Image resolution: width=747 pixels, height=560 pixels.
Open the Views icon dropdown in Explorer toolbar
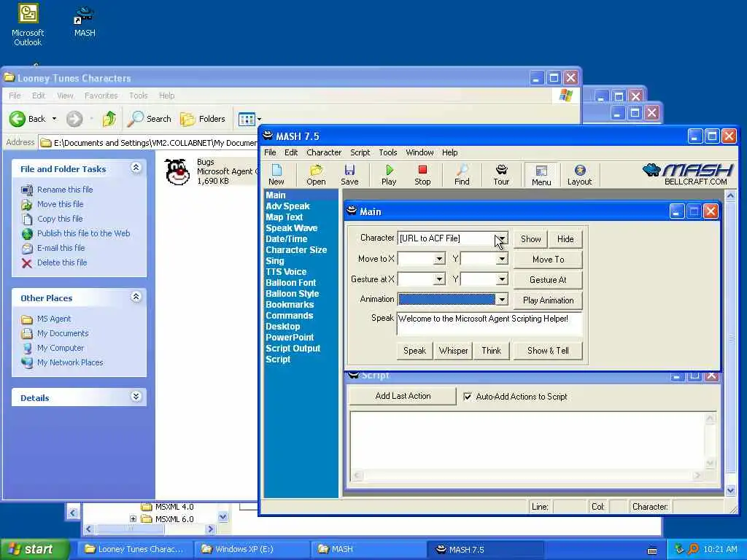tap(249, 119)
